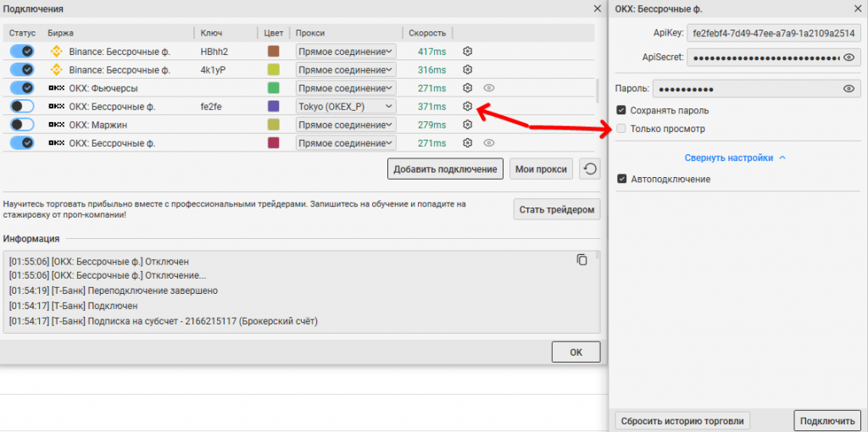Screen dimensions: 868x432
Task: Open settings gear in the 279ms row
Action: (x=468, y=125)
